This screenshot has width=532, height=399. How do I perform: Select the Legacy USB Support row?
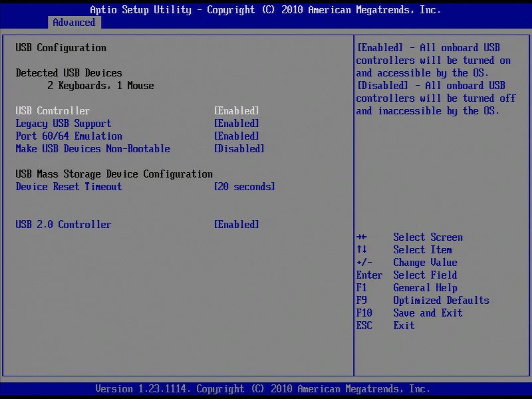point(65,123)
